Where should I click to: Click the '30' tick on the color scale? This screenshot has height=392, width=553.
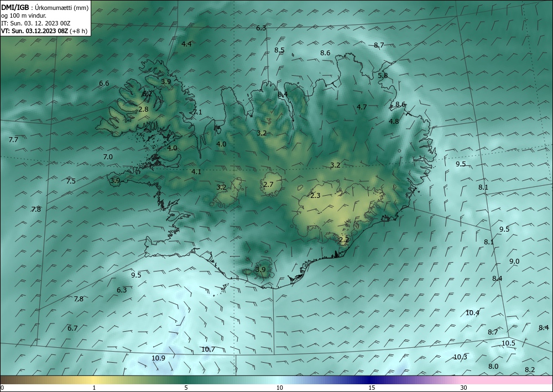464,388
